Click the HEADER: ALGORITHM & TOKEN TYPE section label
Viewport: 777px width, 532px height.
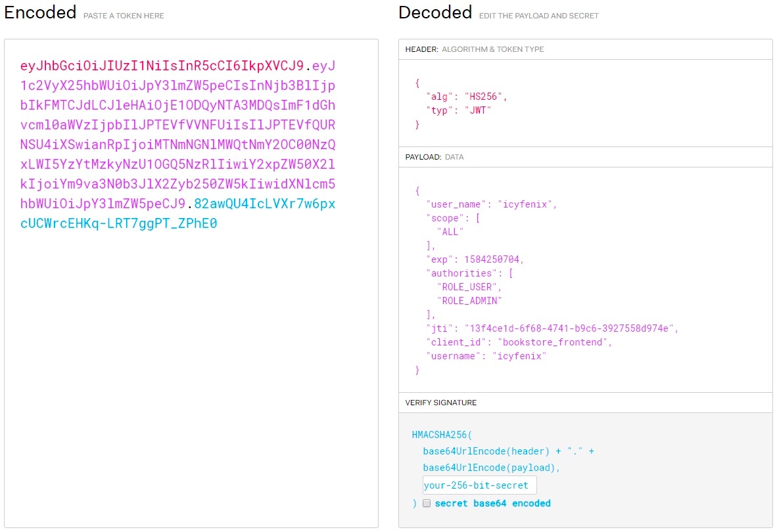click(x=474, y=49)
